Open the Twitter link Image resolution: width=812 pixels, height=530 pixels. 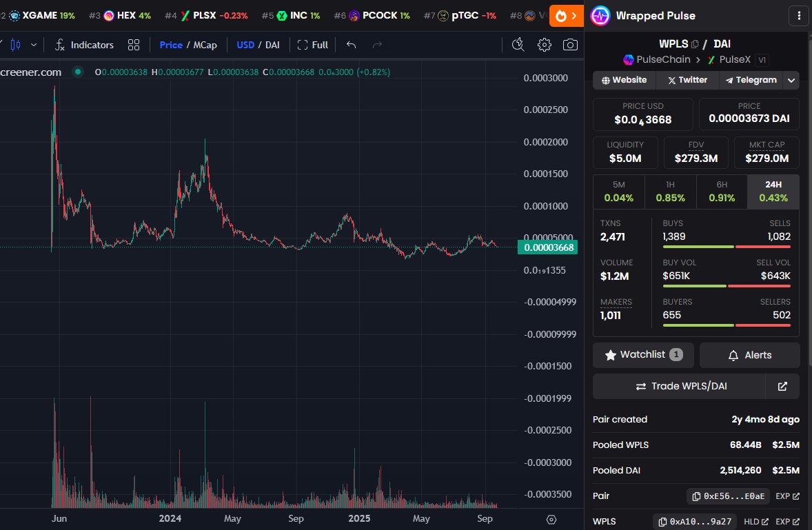687,80
